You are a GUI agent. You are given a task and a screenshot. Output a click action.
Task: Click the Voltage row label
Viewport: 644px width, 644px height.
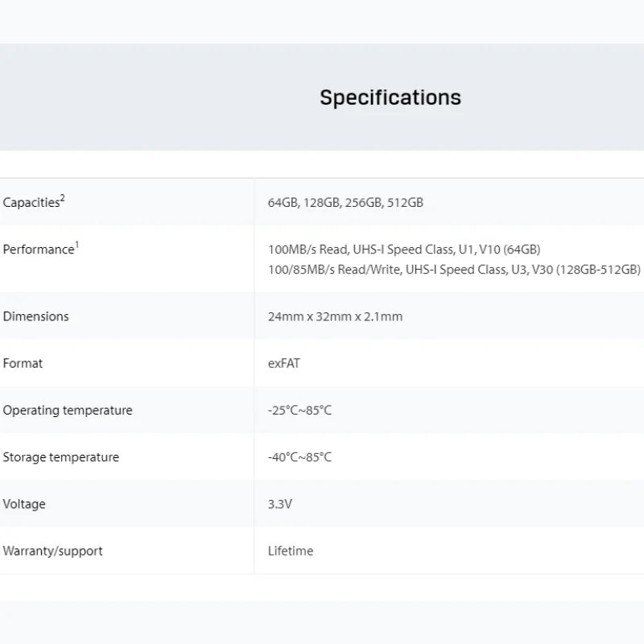[x=24, y=504]
